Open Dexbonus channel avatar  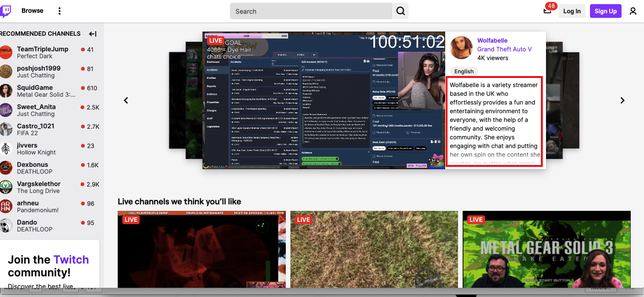click(x=6, y=168)
